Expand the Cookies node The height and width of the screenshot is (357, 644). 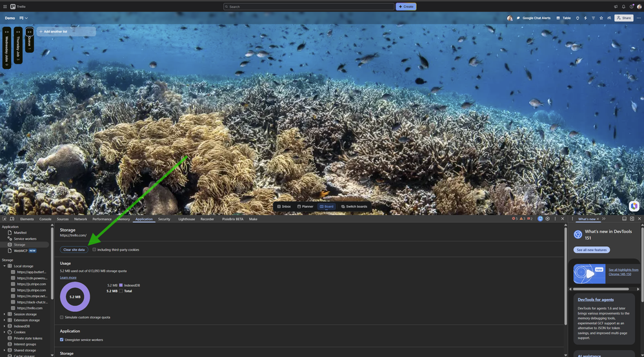click(5, 333)
